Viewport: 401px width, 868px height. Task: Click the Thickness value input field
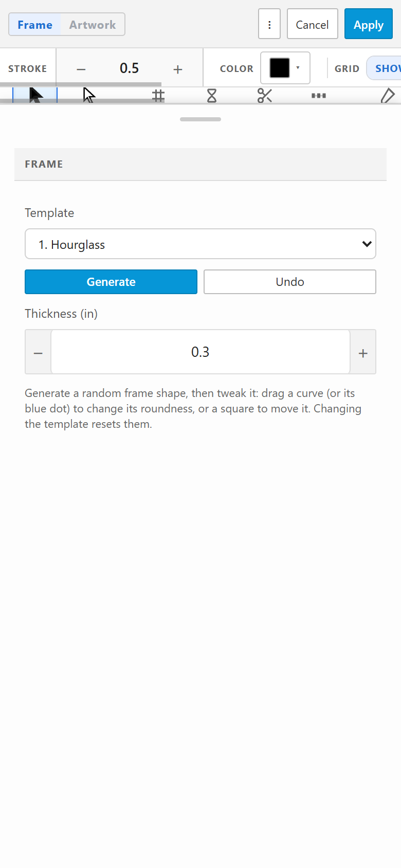pos(200,352)
